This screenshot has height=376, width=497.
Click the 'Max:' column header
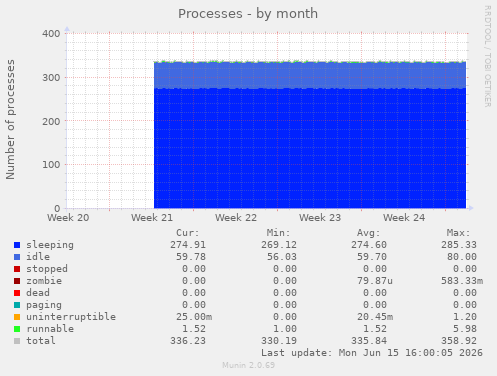click(x=459, y=233)
